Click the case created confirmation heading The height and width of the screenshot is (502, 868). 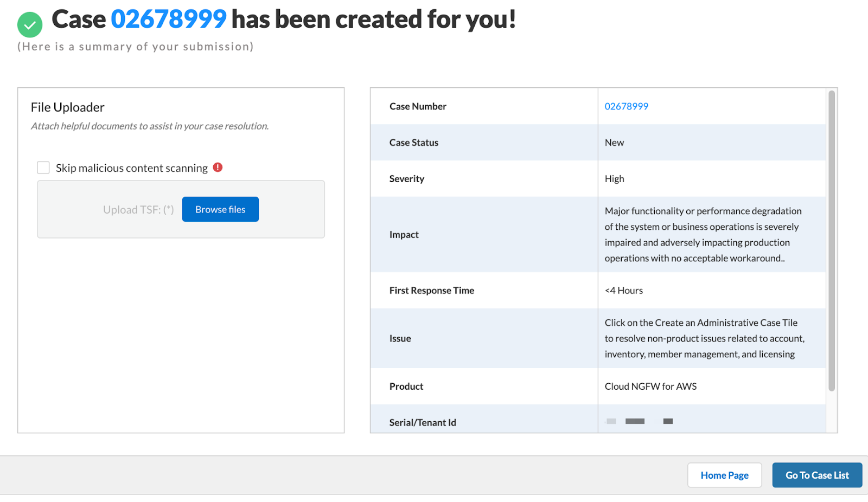pyautogui.click(x=283, y=19)
